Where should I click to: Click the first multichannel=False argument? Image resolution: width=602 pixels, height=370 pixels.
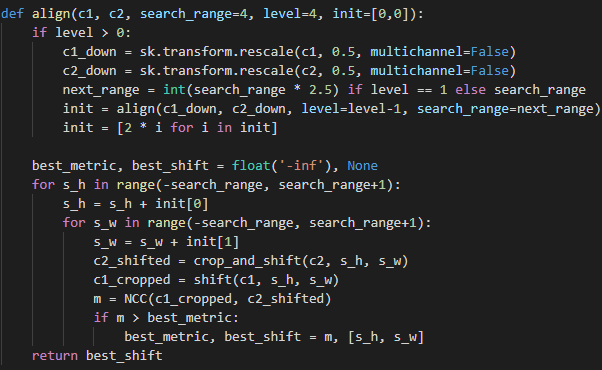tap(439, 52)
